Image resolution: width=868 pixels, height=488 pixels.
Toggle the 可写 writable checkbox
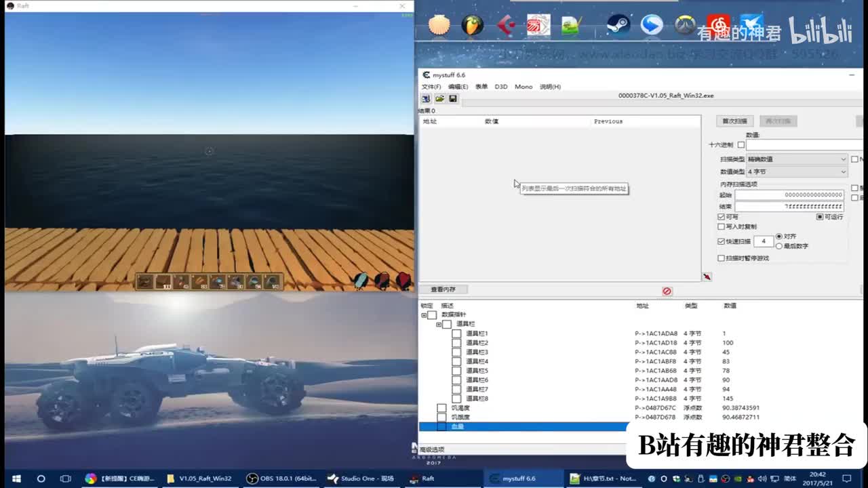722,217
